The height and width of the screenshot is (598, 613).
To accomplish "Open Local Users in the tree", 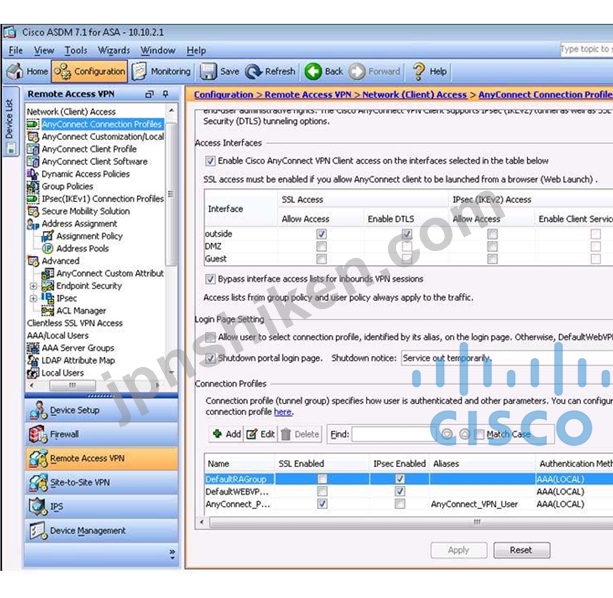I will 62,373.
